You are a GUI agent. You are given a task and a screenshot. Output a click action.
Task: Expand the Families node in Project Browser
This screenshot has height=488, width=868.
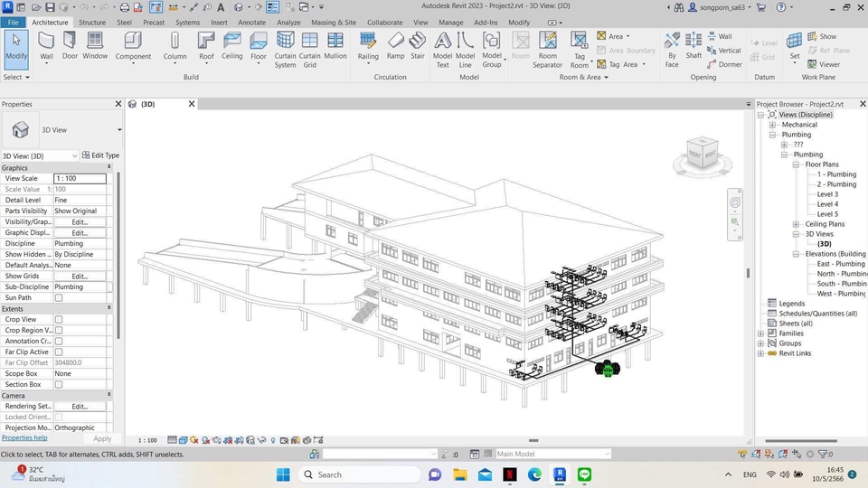(x=761, y=333)
